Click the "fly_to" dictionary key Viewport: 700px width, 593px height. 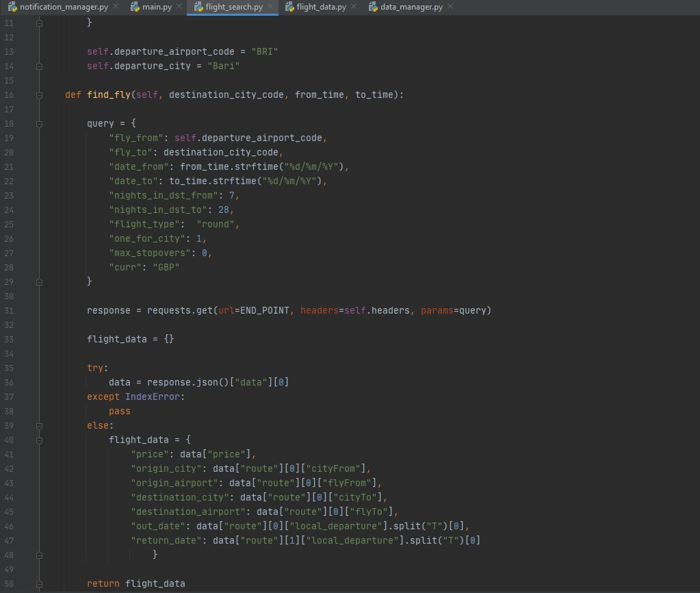click(131, 152)
